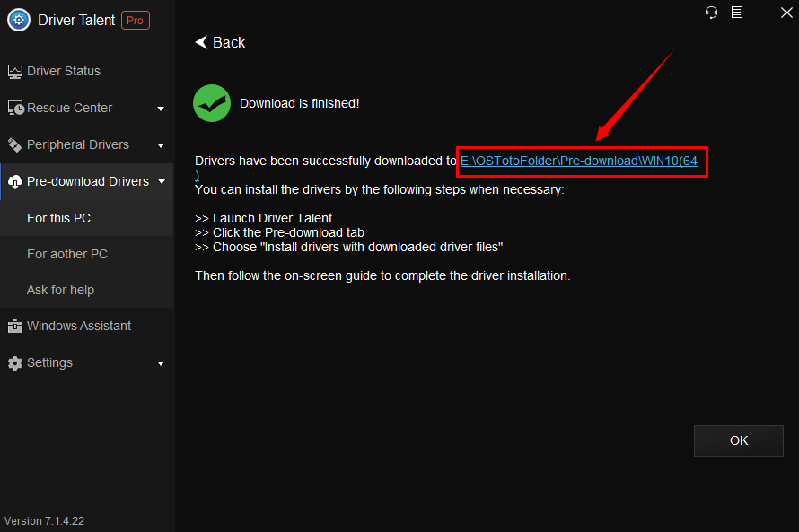The image size is (799, 532).
Task: Expand the Settings submenu arrow
Action: [x=161, y=363]
